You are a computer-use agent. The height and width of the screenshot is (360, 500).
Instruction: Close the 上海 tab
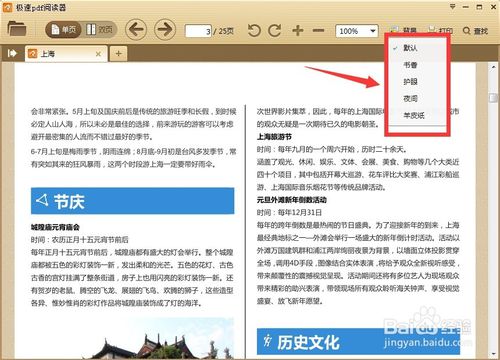[98, 54]
